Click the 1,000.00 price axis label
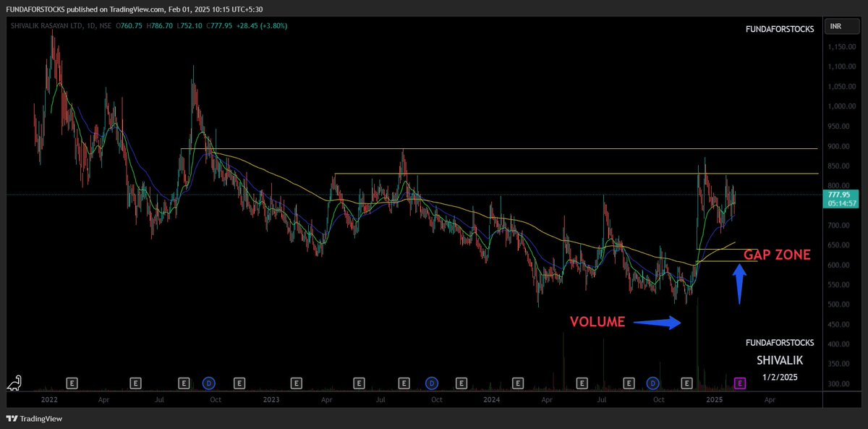 (841, 106)
